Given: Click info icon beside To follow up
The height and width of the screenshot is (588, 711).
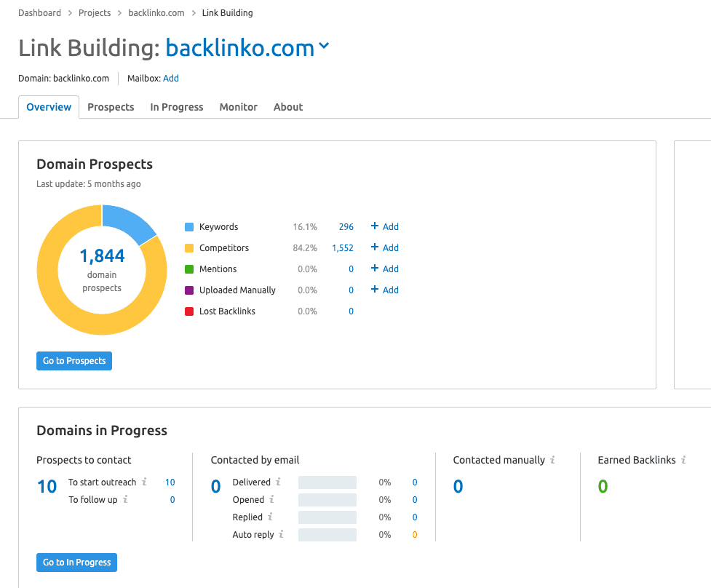Looking at the screenshot, I should (x=125, y=499).
